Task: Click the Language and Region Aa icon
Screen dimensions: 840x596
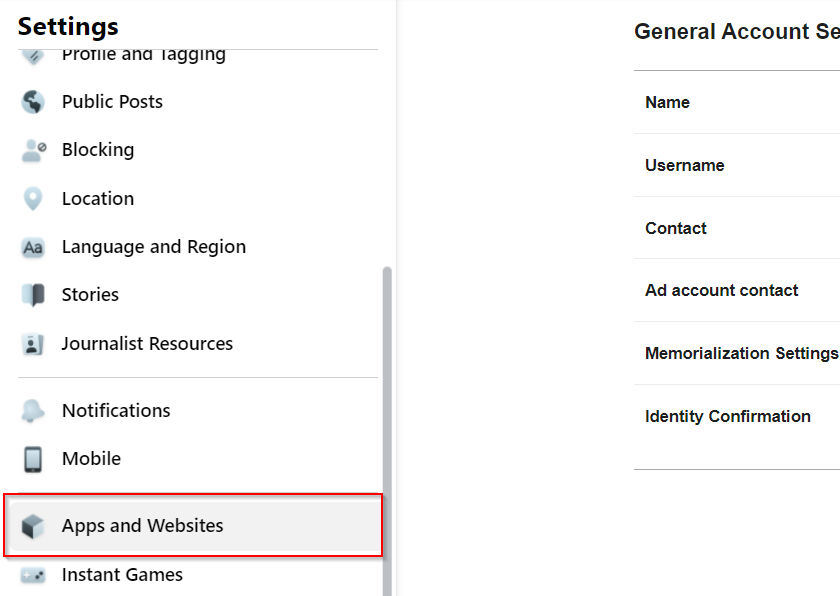Action: 33,247
